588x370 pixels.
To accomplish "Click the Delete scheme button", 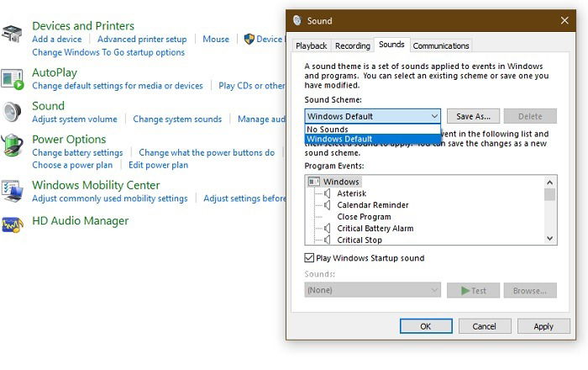I will click(x=530, y=116).
